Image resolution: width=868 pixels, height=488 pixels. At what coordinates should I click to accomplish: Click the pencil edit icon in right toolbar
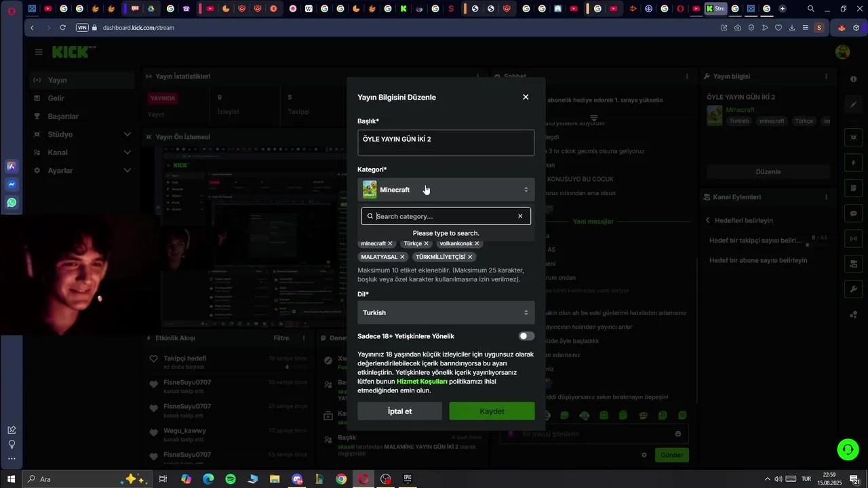[853, 104]
